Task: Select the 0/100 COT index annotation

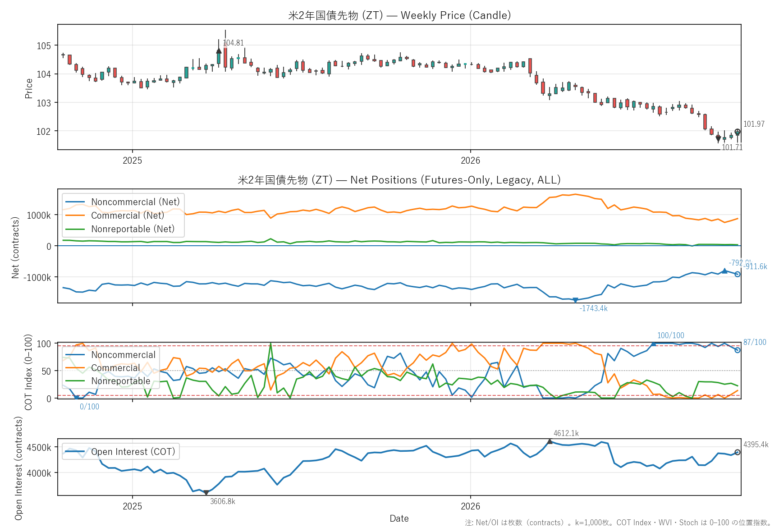Action: 89,407
